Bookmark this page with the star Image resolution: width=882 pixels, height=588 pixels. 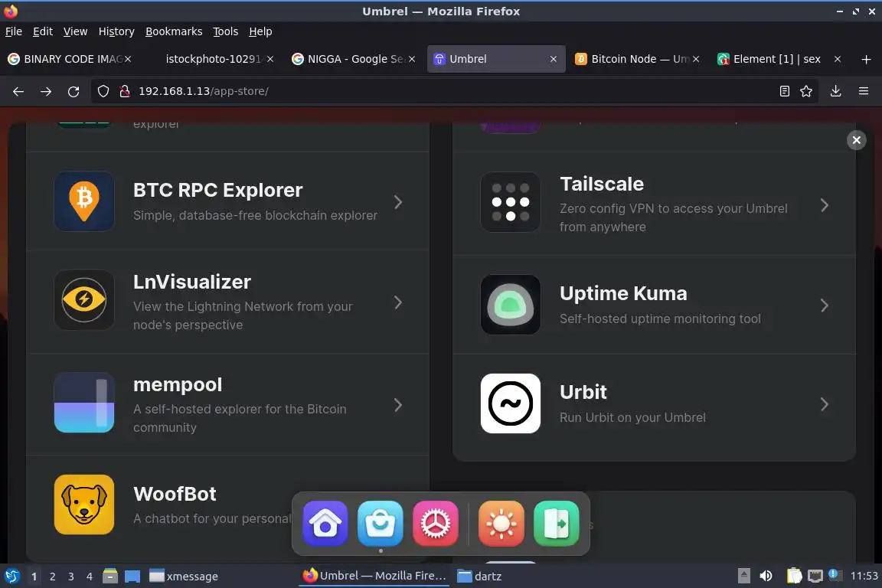[806, 91]
